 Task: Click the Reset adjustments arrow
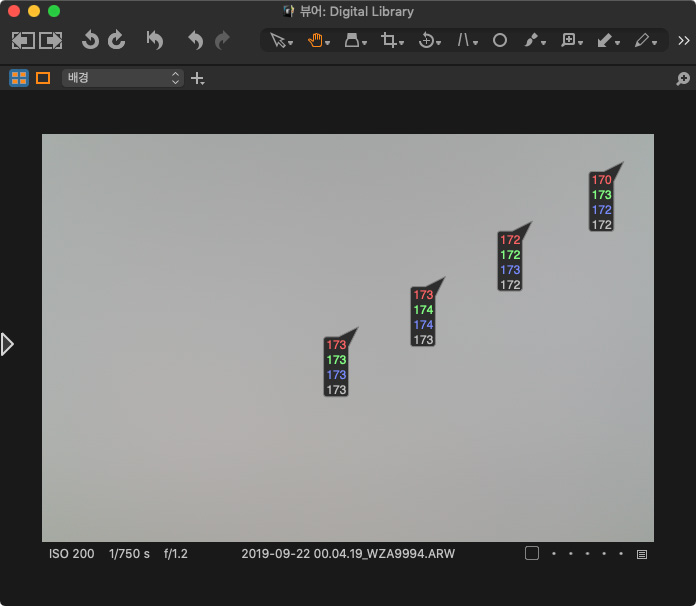pos(155,40)
